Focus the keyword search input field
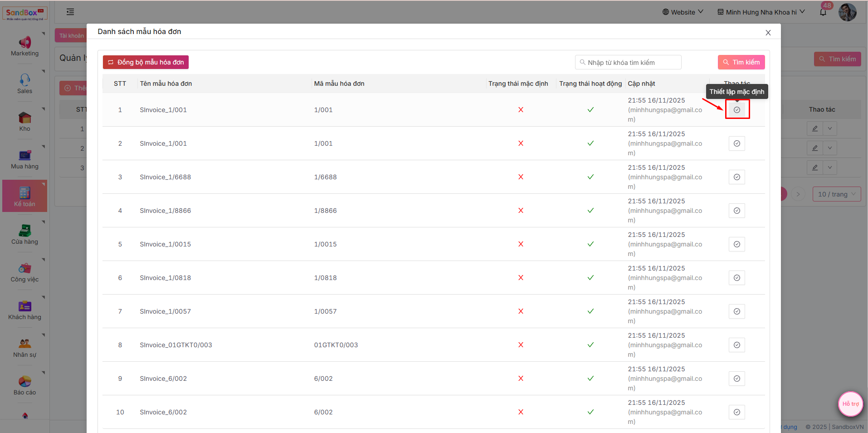The height and width of the screenshot is (433, 868). (631, 63)
